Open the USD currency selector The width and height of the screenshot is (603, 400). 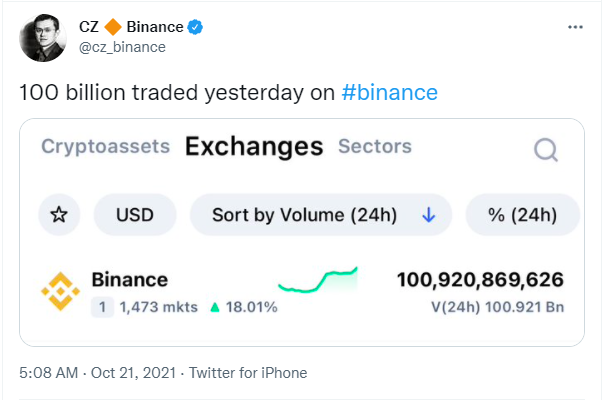tap(135, 215)
